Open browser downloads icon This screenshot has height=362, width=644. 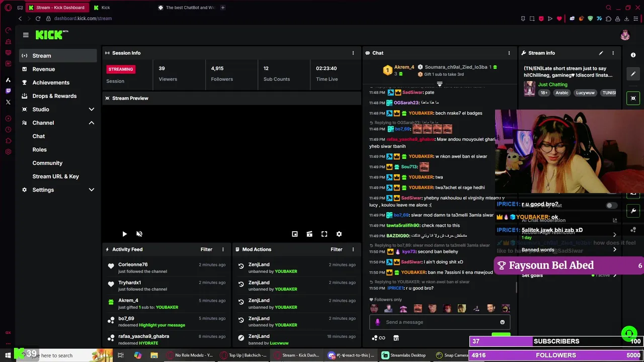[626, 19]
